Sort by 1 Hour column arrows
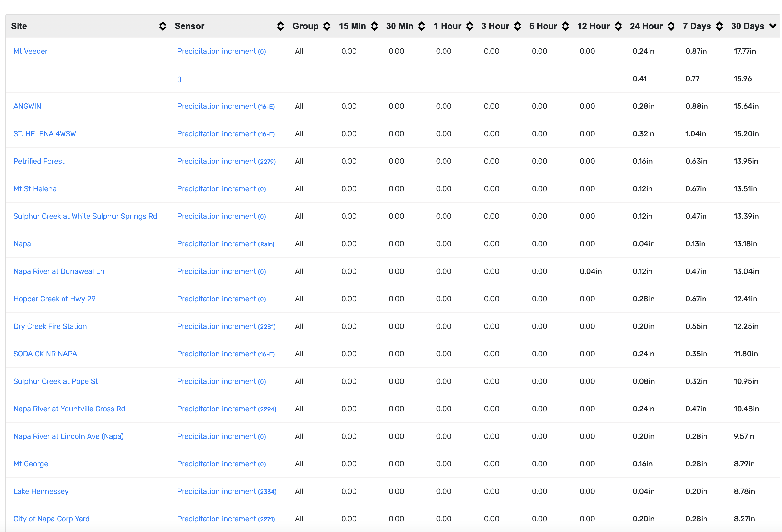This screenshot has width=782, height=532. (x=470, y=26)
